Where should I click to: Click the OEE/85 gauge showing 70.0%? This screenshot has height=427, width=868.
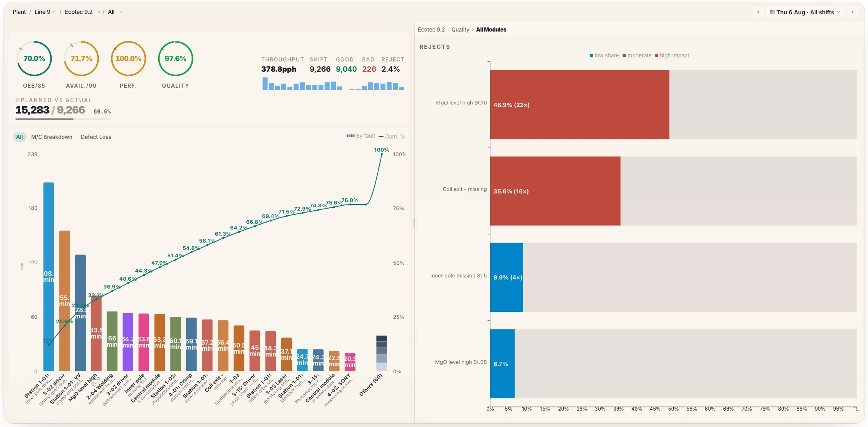[34, 59]
